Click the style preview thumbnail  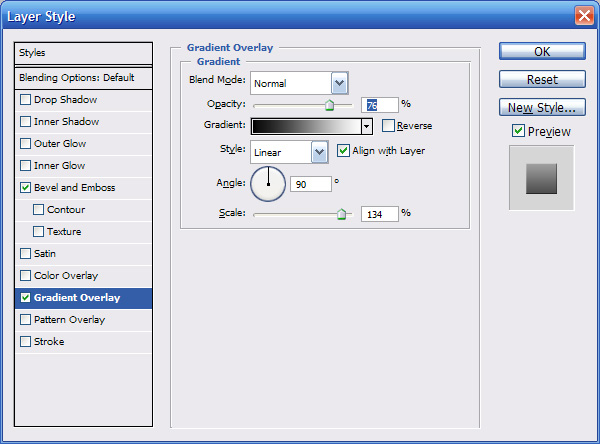541,178
